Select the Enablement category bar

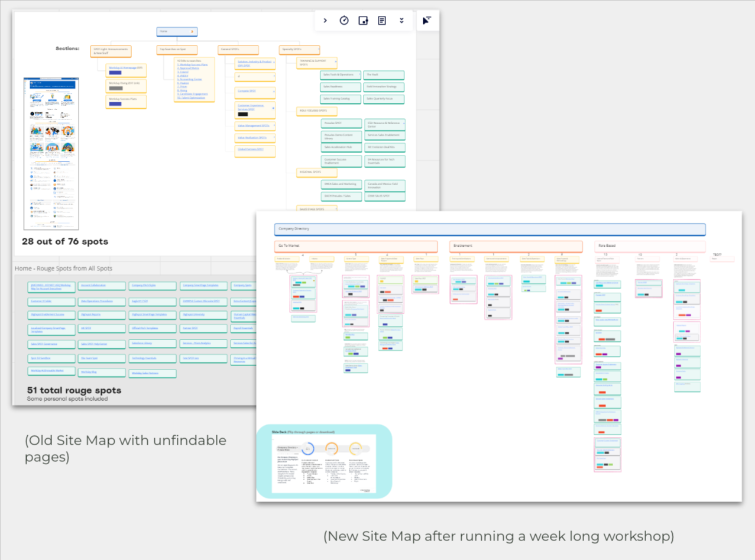coord(516,246)
